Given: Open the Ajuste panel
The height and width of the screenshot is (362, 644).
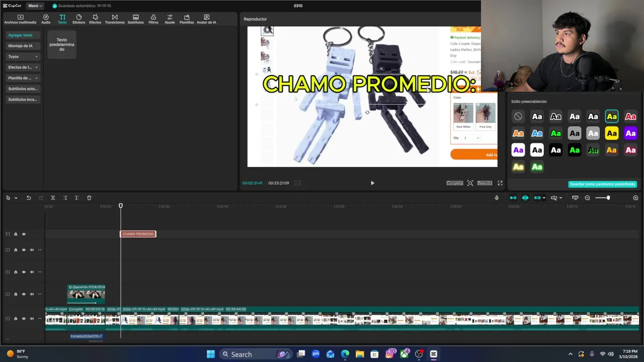Looking at the screenshot, I should coord(170,19).
